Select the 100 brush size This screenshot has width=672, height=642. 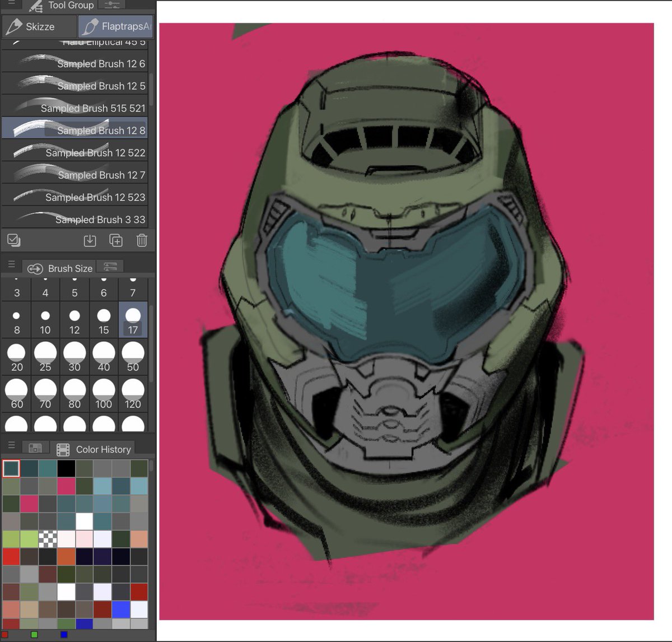[x=104, y=394]
